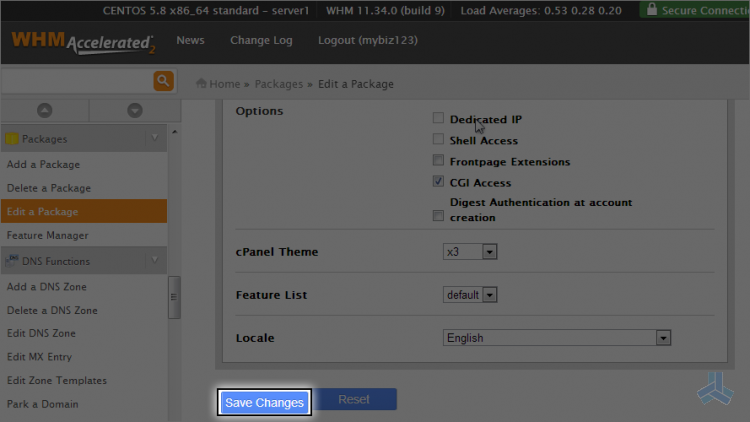The height and width of the screenshot is (422, 750).
Task: Click the Edit a Package breadcrumb text
Action: 356,84
